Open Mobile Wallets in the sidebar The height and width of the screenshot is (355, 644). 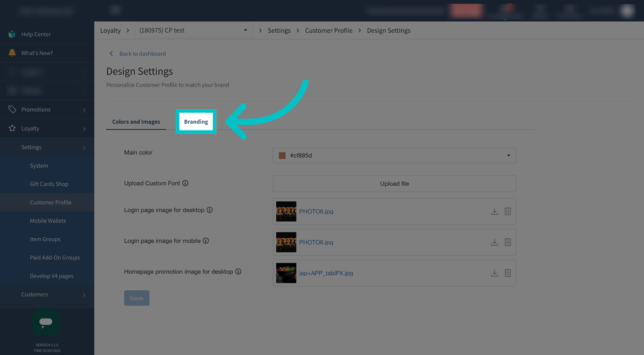click(x=48, y=221)
